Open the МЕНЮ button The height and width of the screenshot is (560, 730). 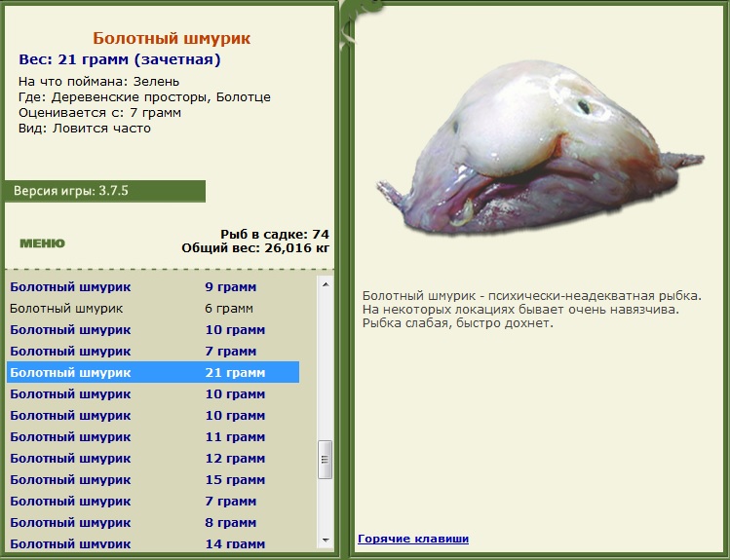pyautogui.click(x=42, y=243)
